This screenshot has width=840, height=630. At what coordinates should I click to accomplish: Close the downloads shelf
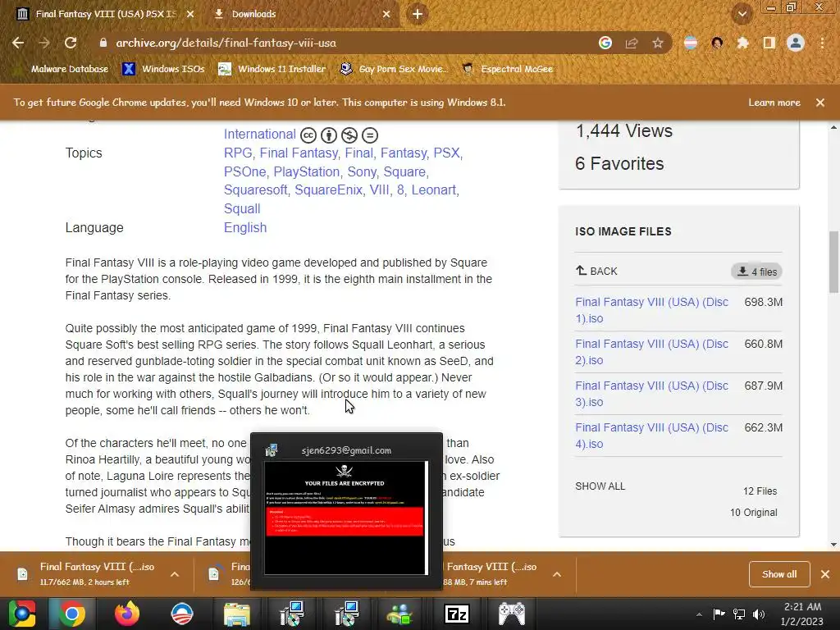[825, 574]
